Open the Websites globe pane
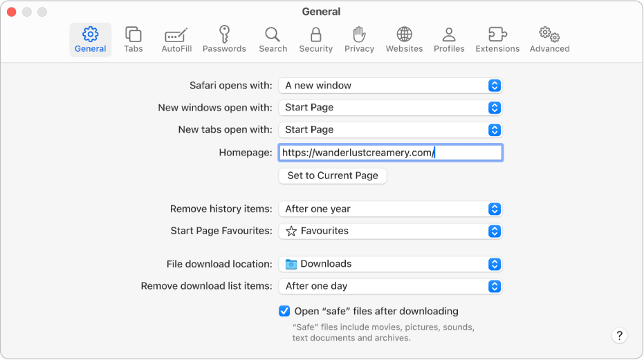Screen dimensions: 644x360 (404, 39)
